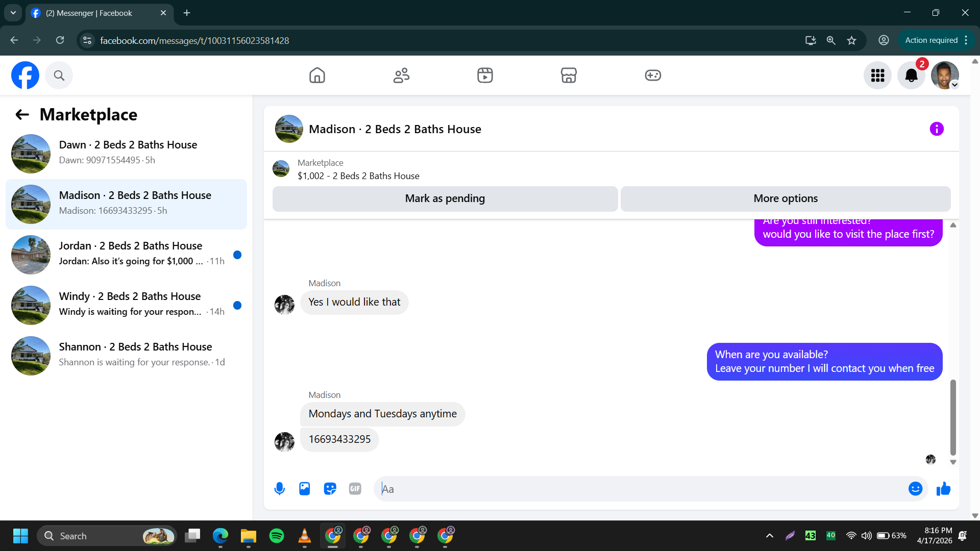
Task: Open Facebook notifications bell
Action: point(911,76)
